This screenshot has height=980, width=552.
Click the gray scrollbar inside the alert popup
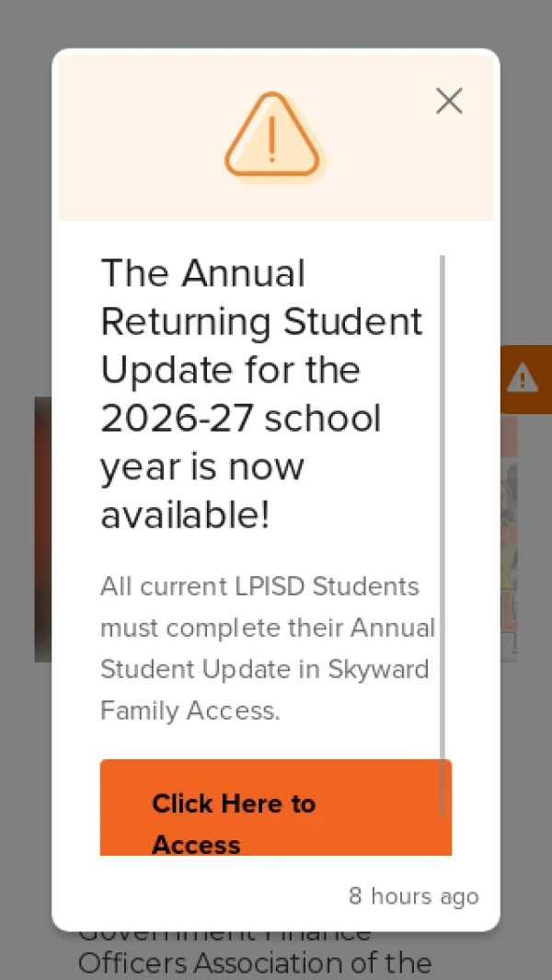pyautogui.click(x=443, y=536)
